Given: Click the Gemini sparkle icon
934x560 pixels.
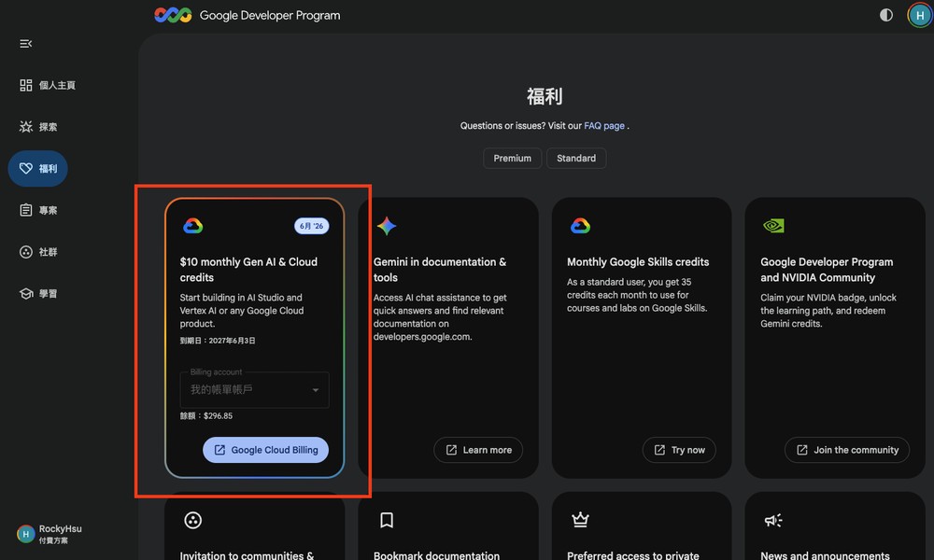Looking at the screenshot, I should point(387,226).
